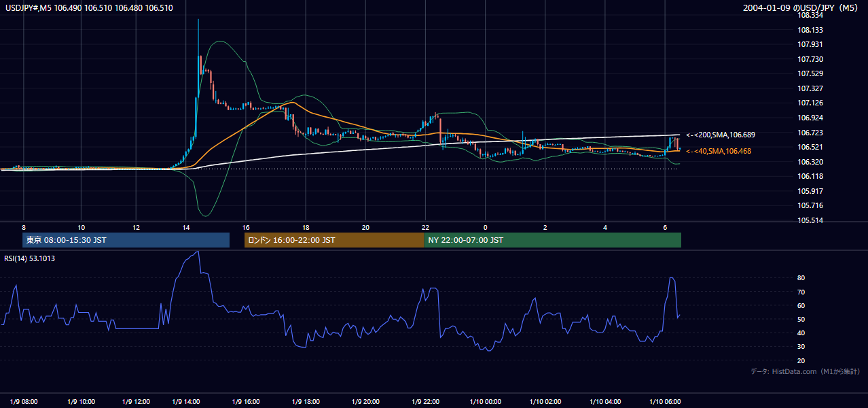Click price axis value 106.723
This screenshot has height=408, width=868.
coord(810,133)
